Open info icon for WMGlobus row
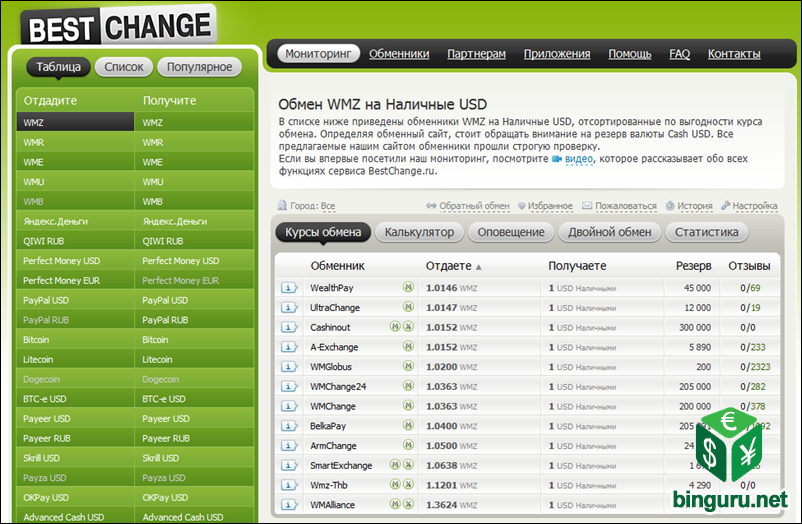 pos(288,366)
